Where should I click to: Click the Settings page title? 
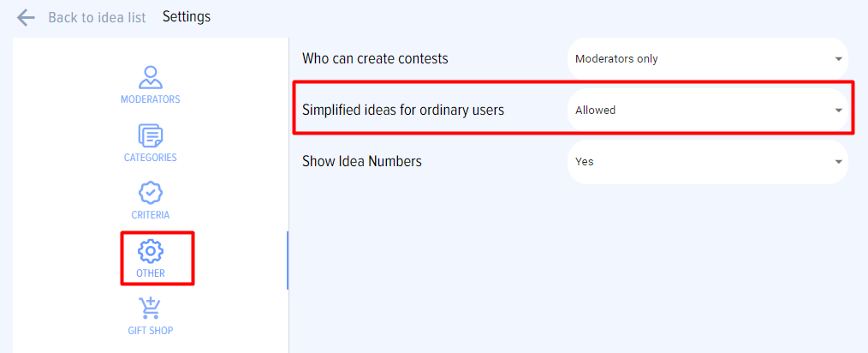pos(187,17)
